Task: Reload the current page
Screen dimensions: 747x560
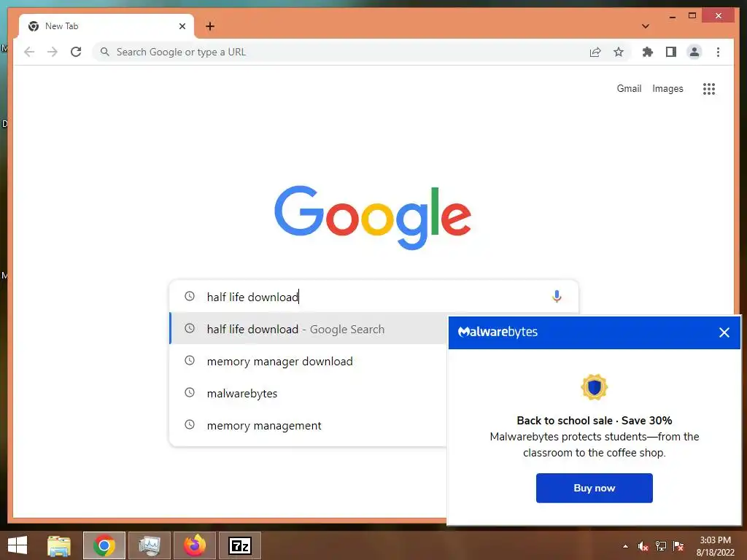Action: tap(76, 52)
